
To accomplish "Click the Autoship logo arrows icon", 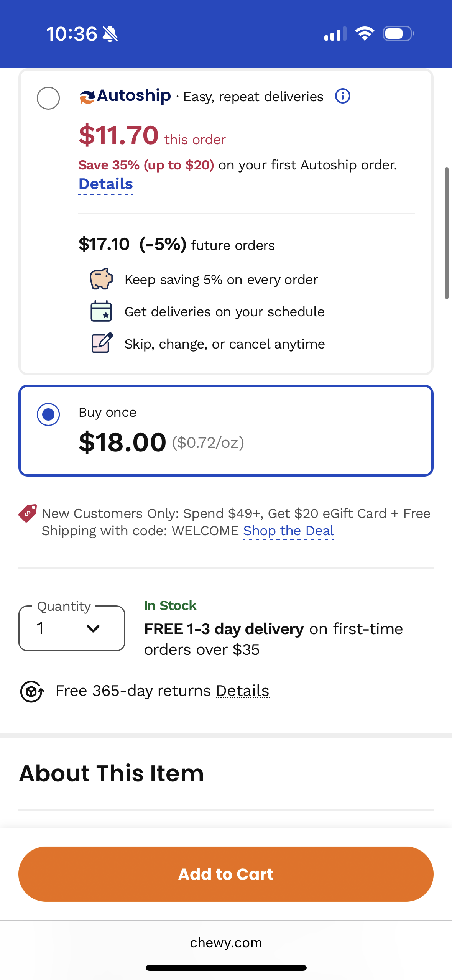I will point(87,96).
